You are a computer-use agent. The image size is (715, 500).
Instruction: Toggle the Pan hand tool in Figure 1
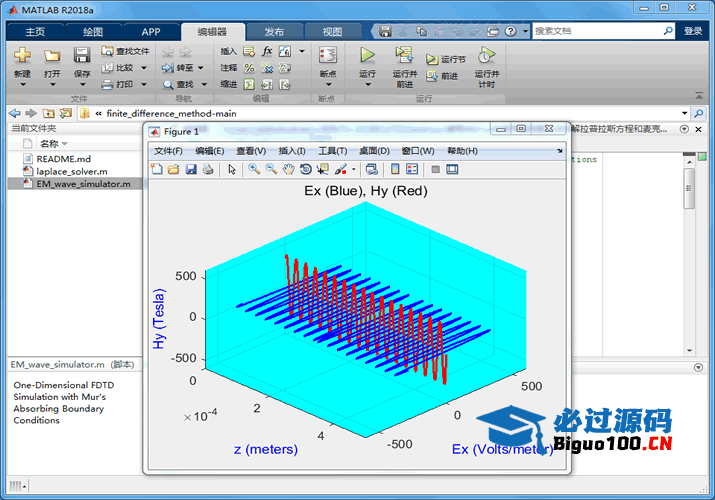[x=288, y=170]
